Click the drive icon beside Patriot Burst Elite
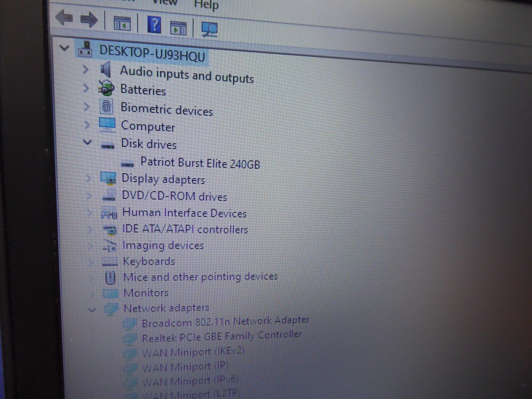This screenshot has width=532, height=399. coord(127,164)
